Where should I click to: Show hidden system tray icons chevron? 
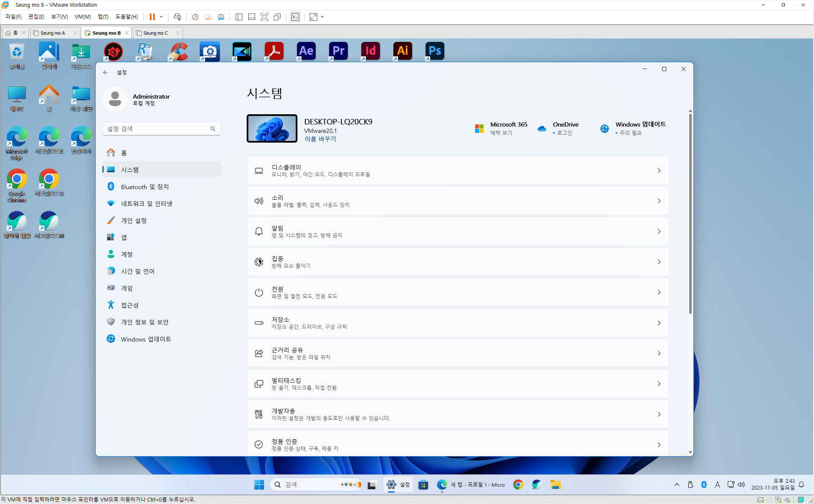[x=677, y=485]
